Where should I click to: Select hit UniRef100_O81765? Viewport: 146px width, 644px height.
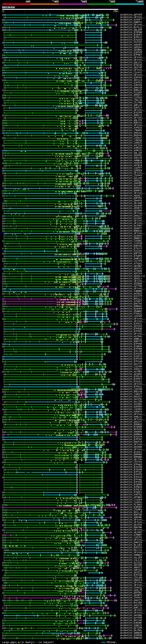[131, 67]
